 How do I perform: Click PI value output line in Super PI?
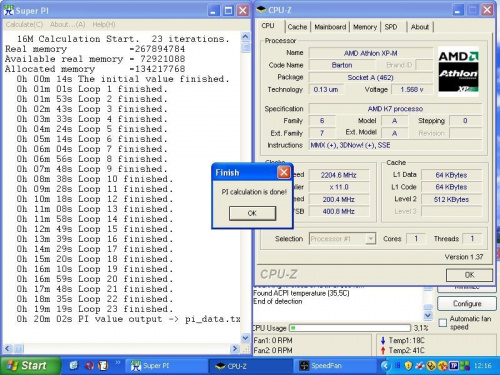[128, 319]
